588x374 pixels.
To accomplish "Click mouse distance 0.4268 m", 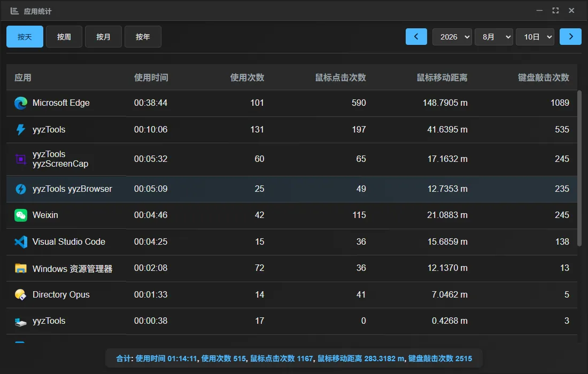I will point(450,321).
